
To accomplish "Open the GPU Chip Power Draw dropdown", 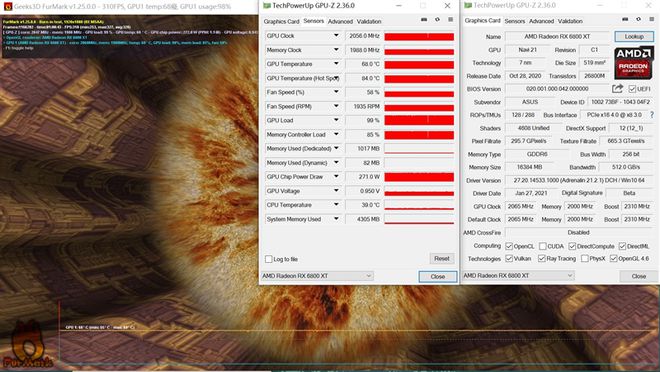I will pos(336,177).
